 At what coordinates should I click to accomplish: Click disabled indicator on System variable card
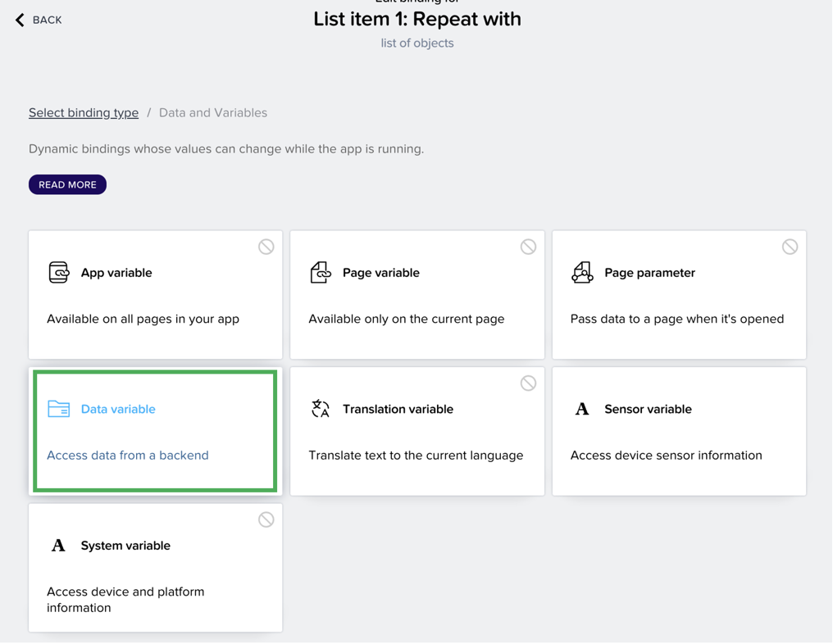point(266,519)
